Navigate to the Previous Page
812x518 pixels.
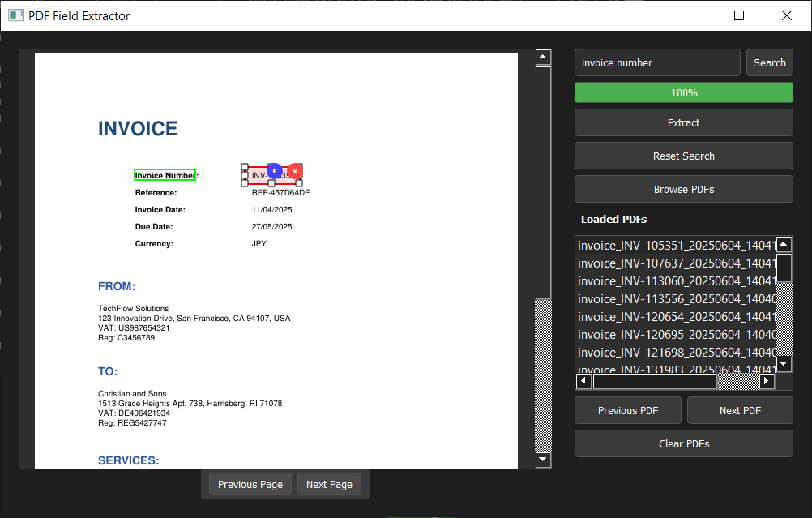[x=250, y=484]
